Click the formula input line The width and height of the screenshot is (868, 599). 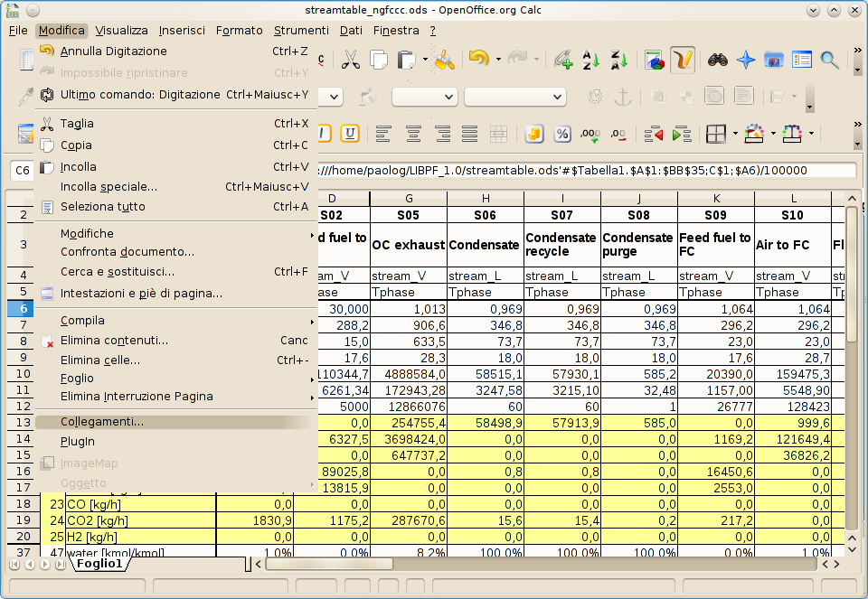(586, 171)
